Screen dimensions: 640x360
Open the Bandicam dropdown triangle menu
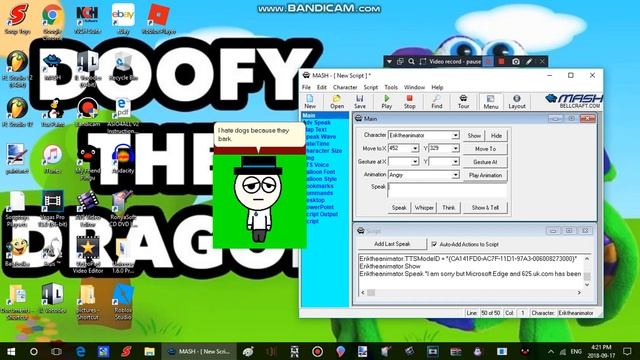[x=389, y=62]
